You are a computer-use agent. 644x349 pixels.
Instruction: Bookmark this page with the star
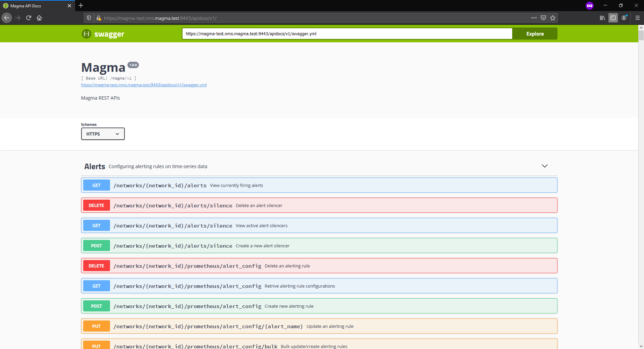point(553,18)
